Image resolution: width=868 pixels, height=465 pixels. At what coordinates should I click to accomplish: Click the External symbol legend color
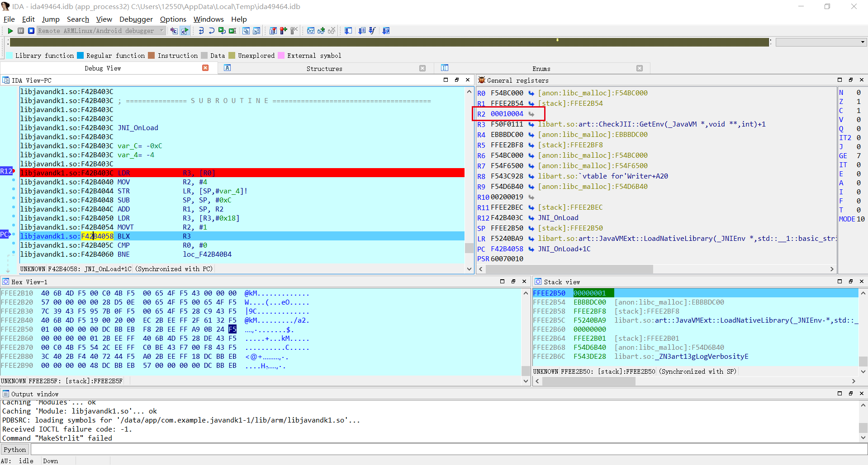click(281, 56)
